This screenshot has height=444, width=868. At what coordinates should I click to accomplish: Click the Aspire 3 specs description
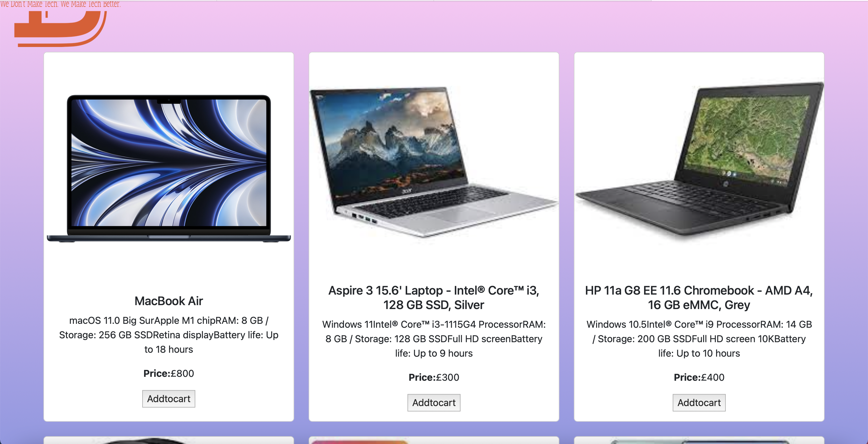(x=434, y=339)
